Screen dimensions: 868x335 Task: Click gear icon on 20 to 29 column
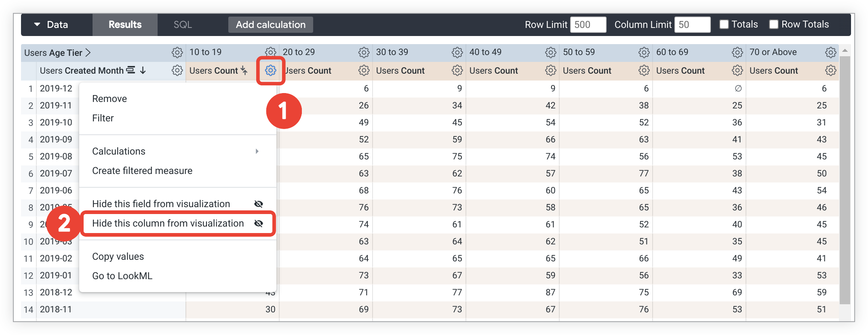[x=364, y=53]
